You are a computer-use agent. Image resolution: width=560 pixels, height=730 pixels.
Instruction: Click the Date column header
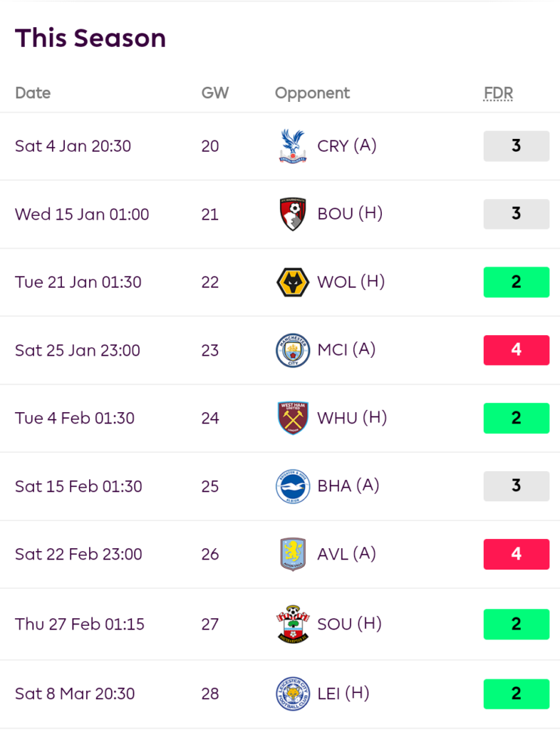[x=33, y=93]
